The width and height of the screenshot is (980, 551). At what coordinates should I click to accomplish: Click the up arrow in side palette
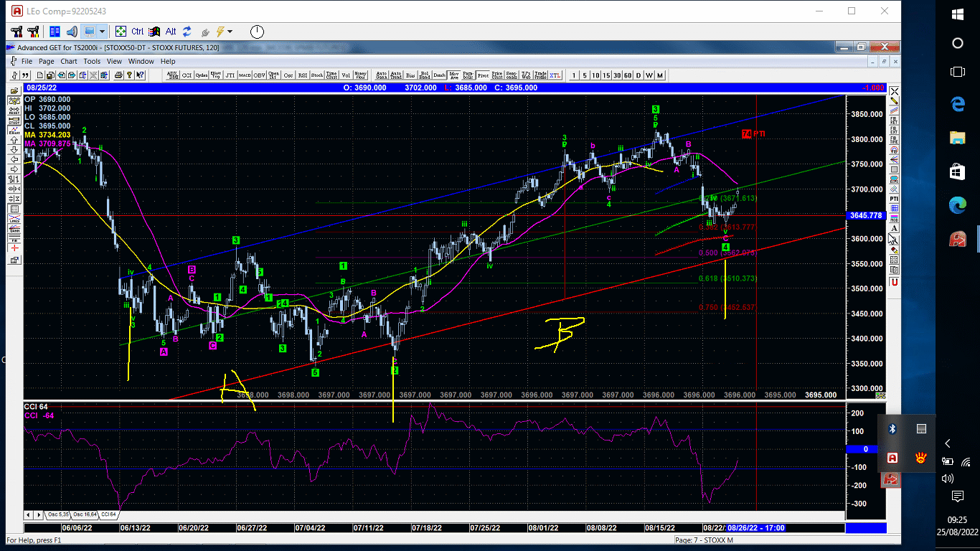click(14, 140)
